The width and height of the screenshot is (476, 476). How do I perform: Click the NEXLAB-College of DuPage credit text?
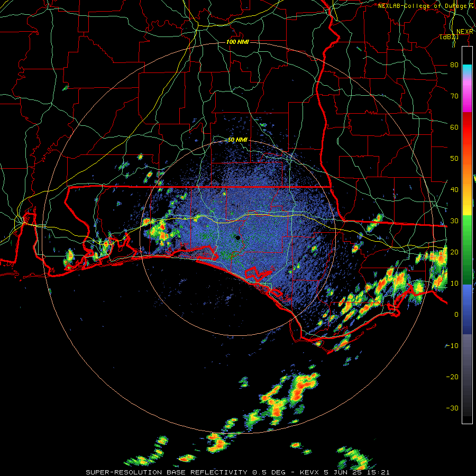(427, 6)
